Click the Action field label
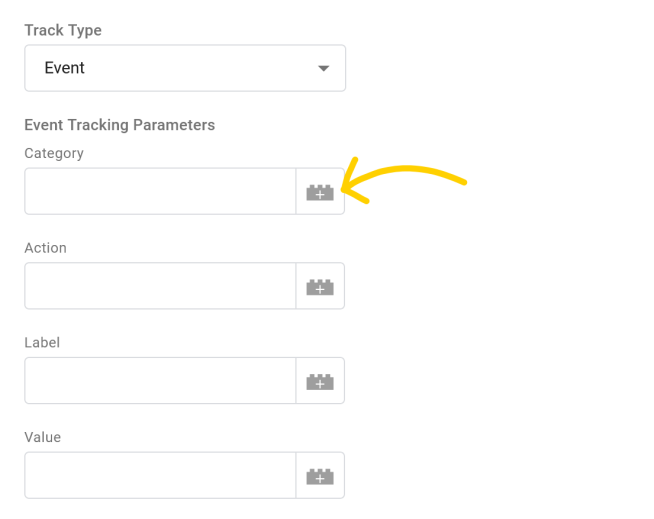The height and width of the screenshot is (519, 654). point(45,248)
